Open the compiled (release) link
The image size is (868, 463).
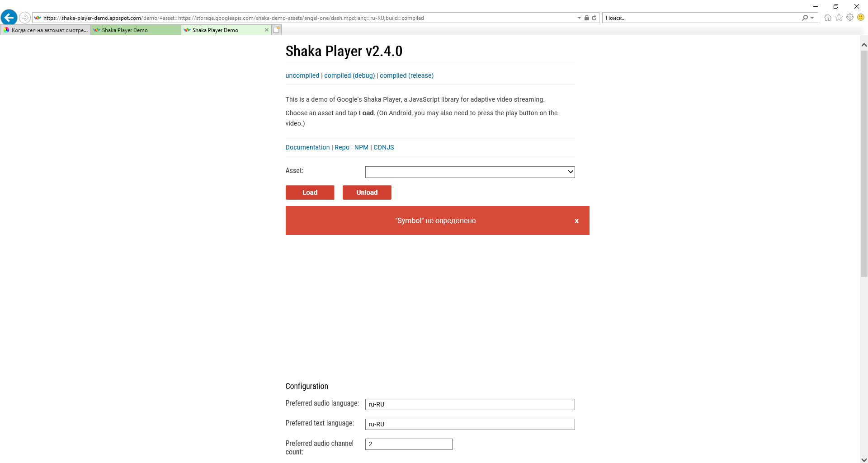406,75
